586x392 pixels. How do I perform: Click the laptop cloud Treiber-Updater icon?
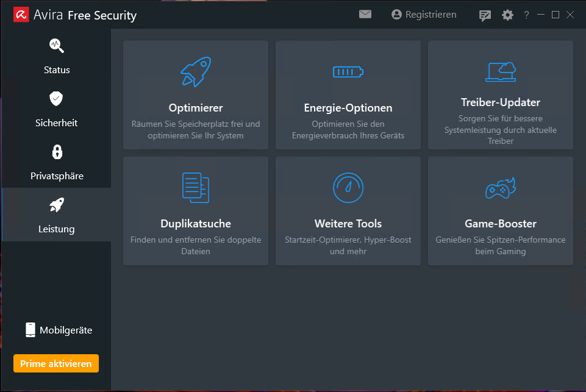tap(501, 71)
